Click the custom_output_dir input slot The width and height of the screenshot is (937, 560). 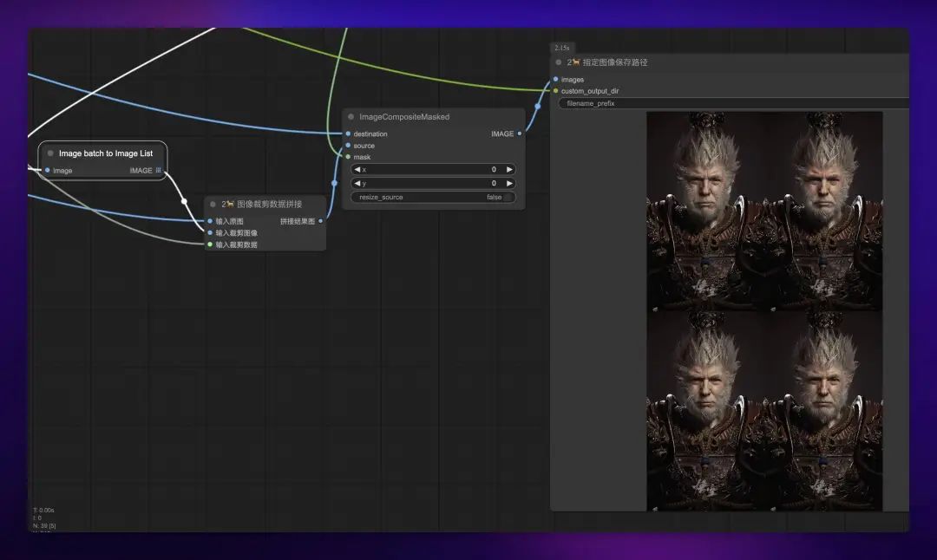(x=556, y=91)
